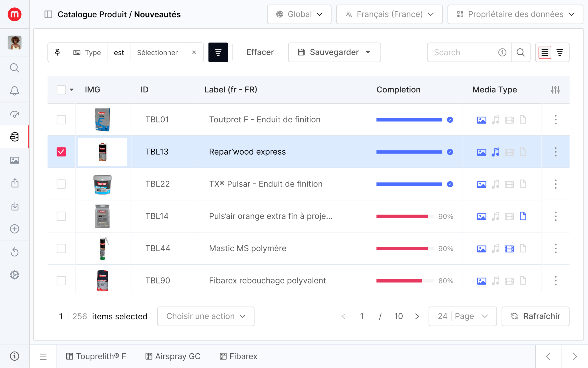Viewport: 588px width, 368px height.
Task: Click the black filter button icon
Action: pyautogui.click(x=218, y=52)
